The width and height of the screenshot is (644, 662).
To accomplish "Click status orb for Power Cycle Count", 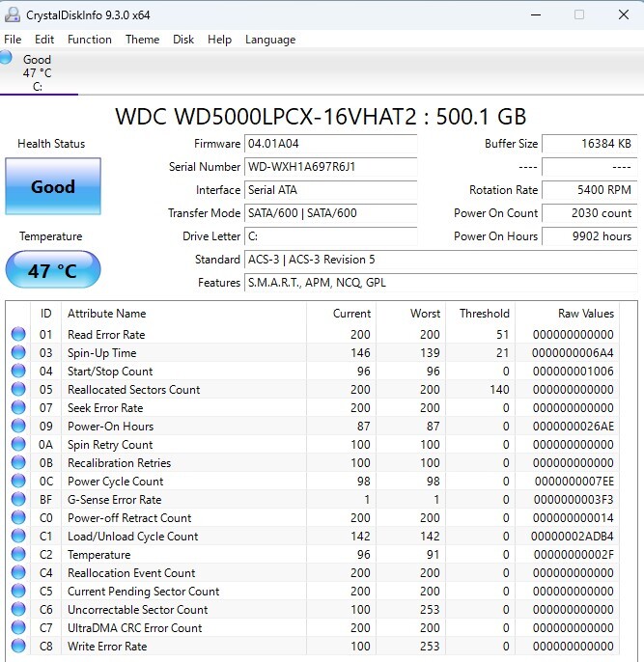I will tap(18, 481).
